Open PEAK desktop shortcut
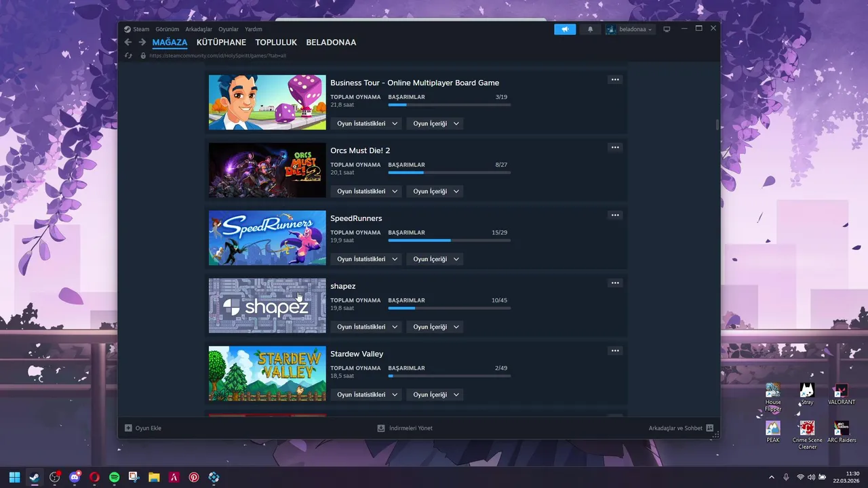Screen dimensions: 868x488 773,432
